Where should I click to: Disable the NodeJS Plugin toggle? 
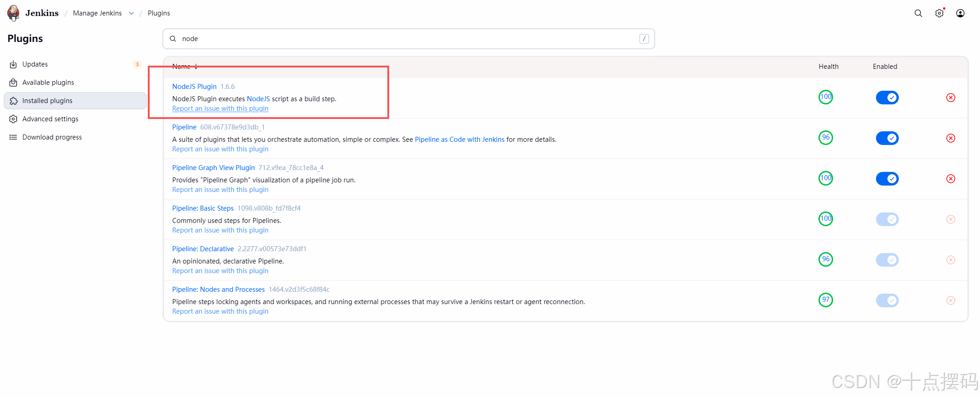click(887, 98)
